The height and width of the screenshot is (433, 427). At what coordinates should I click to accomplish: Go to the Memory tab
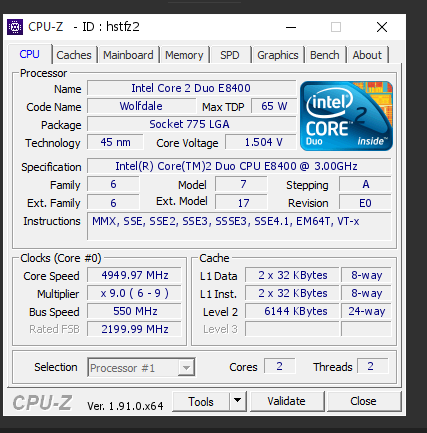coord(184,55)
